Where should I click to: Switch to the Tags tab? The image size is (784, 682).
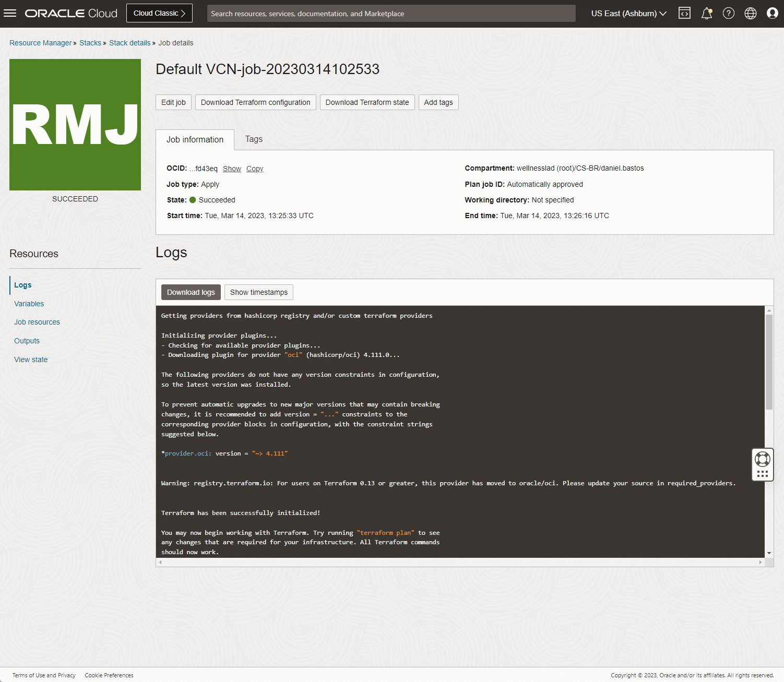tap(254, 139)
